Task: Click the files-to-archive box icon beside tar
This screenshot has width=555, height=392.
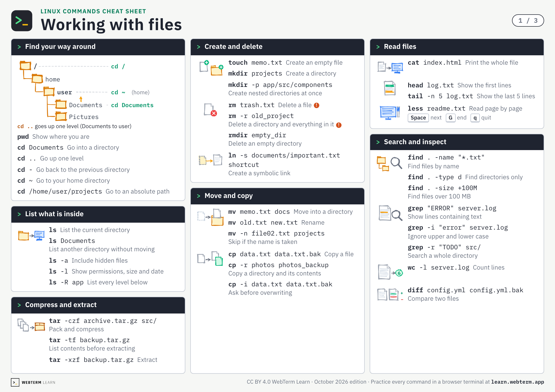Action: pyautogui.click(x=31, y=325)
